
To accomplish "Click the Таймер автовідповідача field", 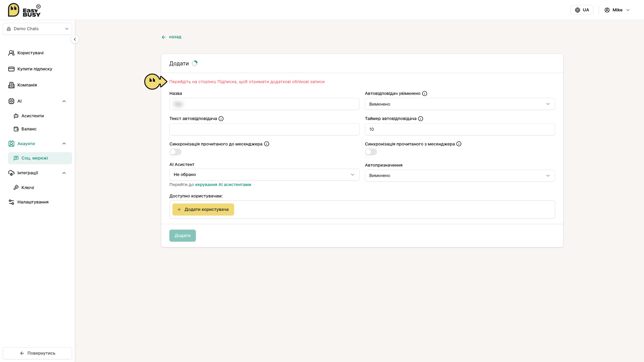I will [460, 129].
